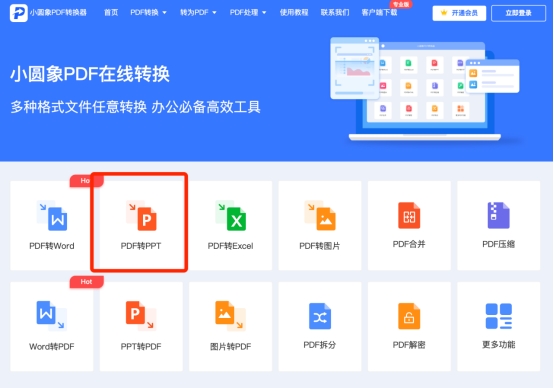Click the 更多功能 label text
The height and width of the screenshot is (388, 554).
[x=499, y=345]
